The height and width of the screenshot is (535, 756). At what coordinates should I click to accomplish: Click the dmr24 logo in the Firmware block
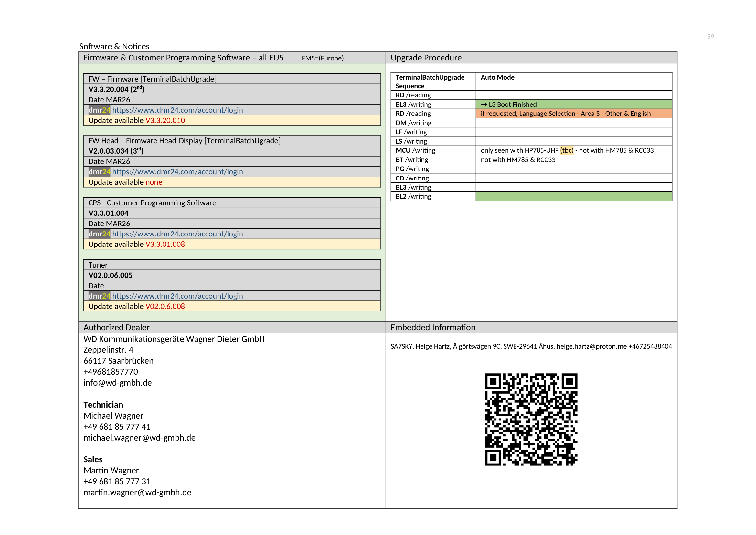[x=100, y=110]
